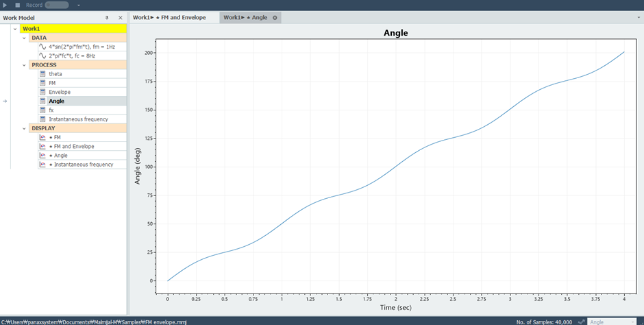Click the 'Time (sec)' axis label
The image size is (644, 325).
[395, 307]
